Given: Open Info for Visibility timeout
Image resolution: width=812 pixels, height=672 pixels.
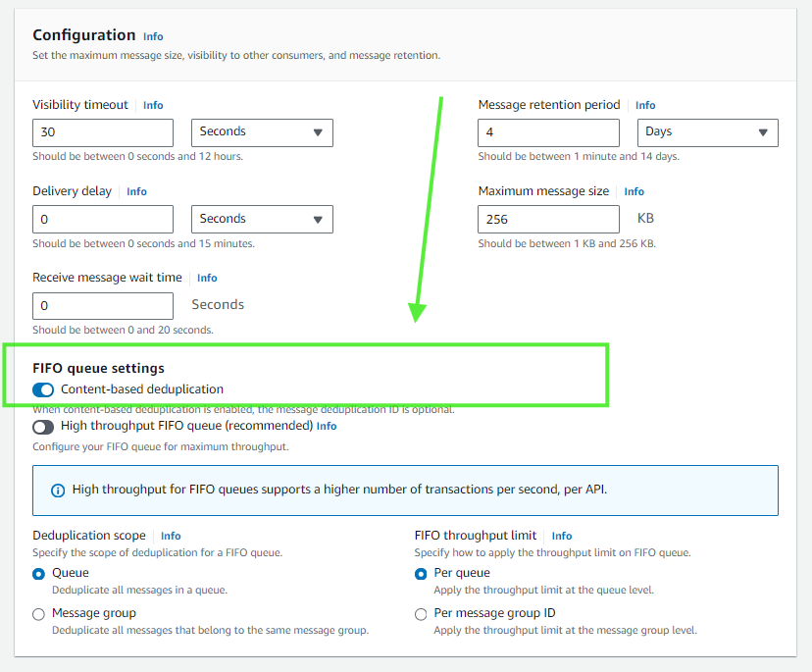Looking at the screenshot, I should point(153,105).
